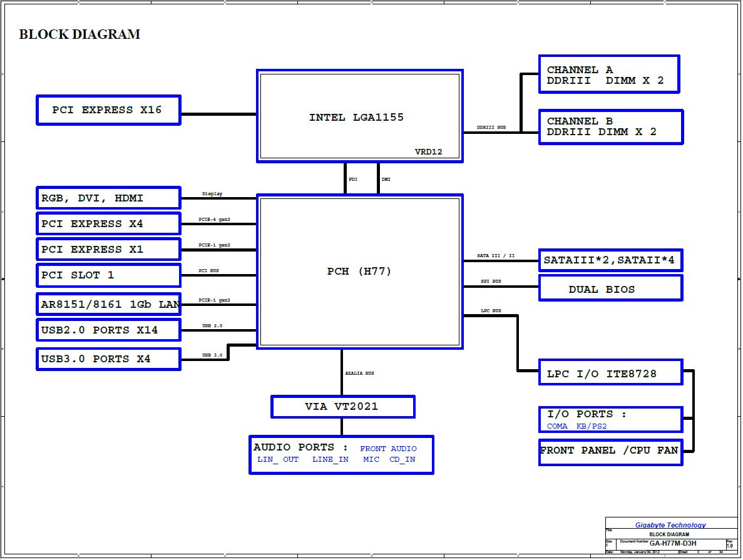Screen dimensions: 743x560
Task: Select Channel B DDRIII DIMM block
Action: (x=610, y=127)
